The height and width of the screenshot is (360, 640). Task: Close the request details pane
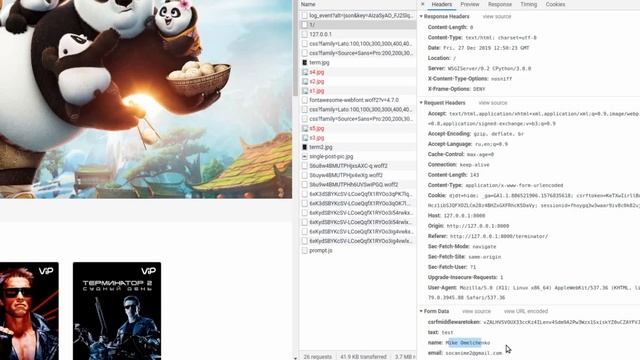[422, 4]
